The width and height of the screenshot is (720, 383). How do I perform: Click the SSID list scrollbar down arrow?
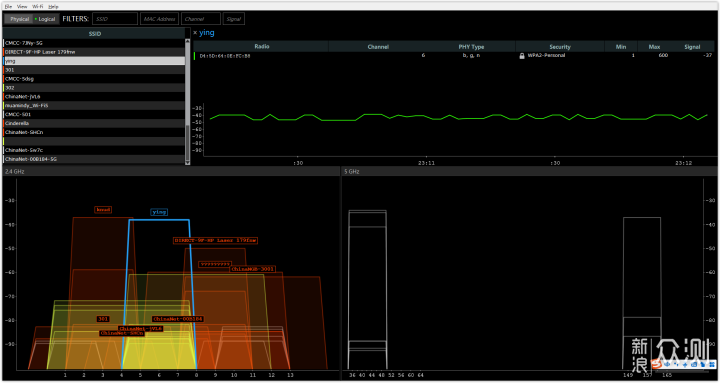[x=187, y=163]
